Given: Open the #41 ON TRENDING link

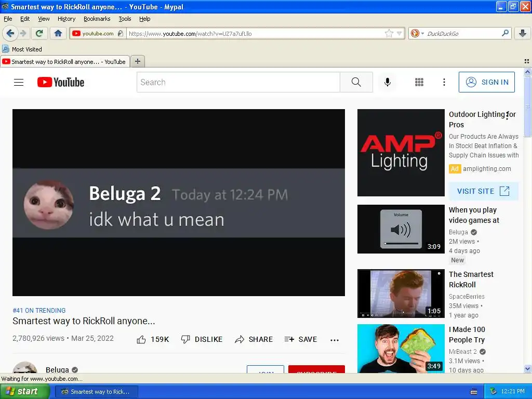Looking at the screenshot, I should 39,311.
